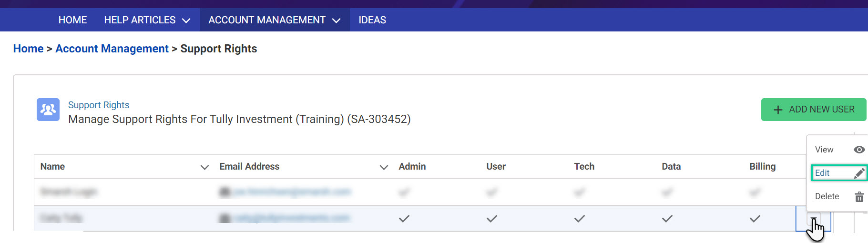
Task: Click User checkmark in the highlighted row
Action: (x=492, y=219)
